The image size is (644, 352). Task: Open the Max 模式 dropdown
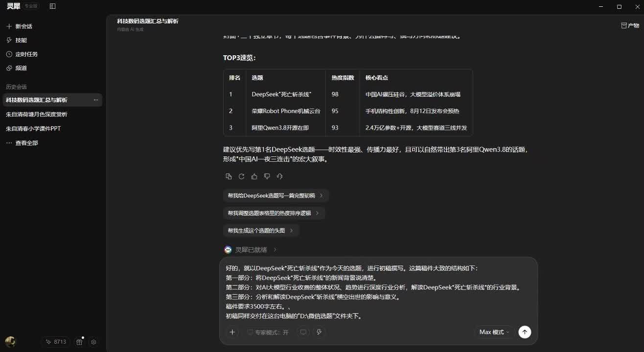tap(494, 332)
